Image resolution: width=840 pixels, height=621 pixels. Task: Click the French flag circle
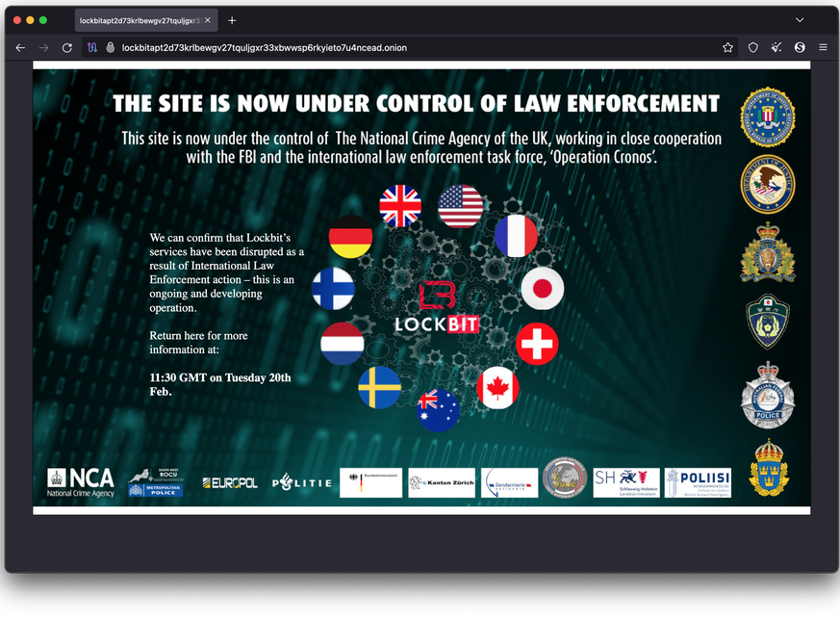coord(516,236)
